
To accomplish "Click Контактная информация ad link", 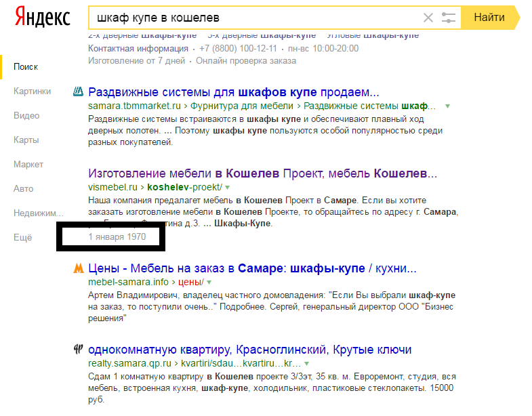I will [x=138, y=49].
